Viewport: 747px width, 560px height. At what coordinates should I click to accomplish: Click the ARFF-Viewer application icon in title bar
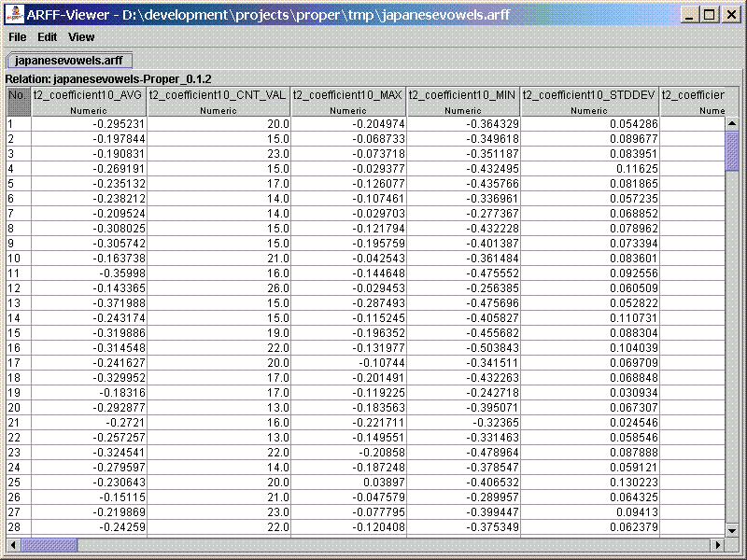pos(14,15)
